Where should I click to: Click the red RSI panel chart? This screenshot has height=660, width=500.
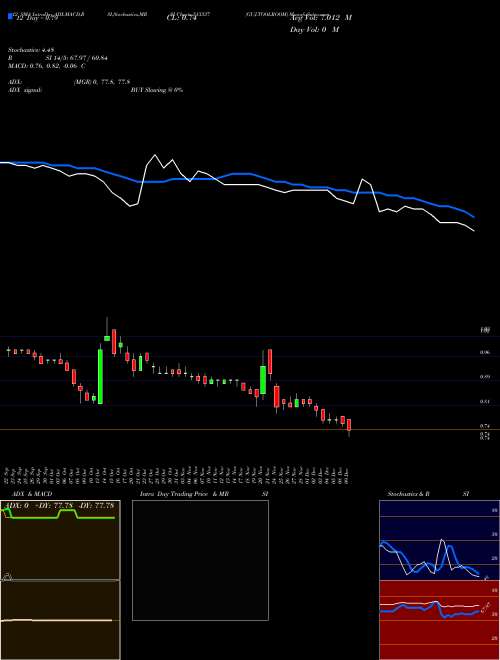(439, 620)
